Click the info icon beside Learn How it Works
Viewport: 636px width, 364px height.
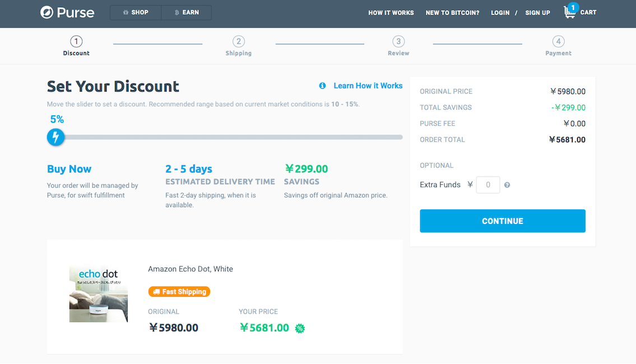322,86
